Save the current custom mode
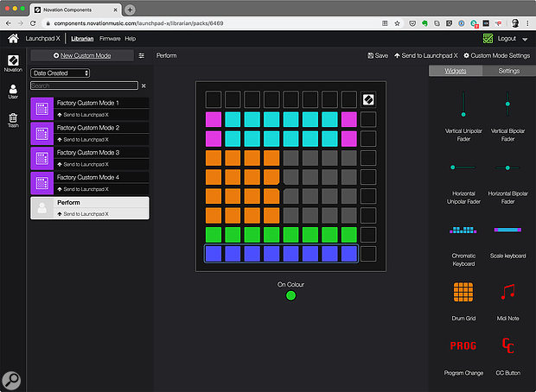Screen dimensions: 536x392 coord(378,55)
